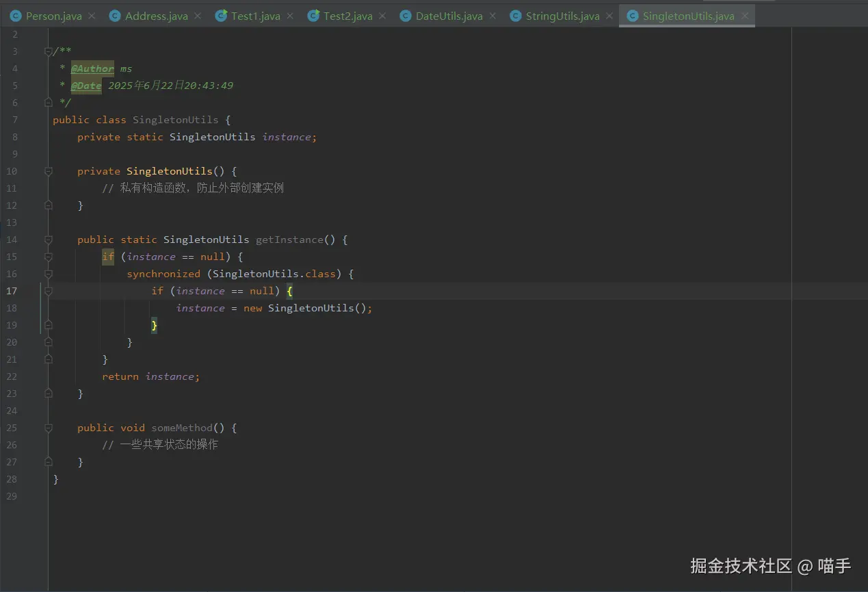This screenshot has width=868, height=592.
Task: Select the Test1.java tab
Action: coord(255,16)
